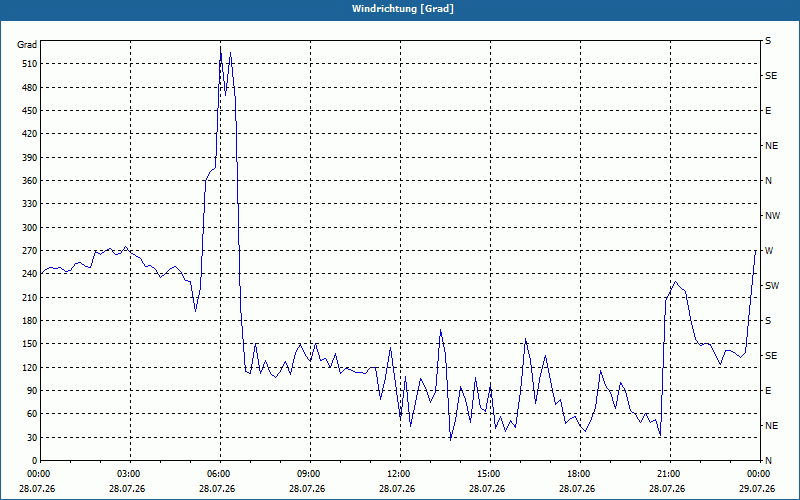Click the NE compass label below the 60 gridline

click(x=772, y=426)
